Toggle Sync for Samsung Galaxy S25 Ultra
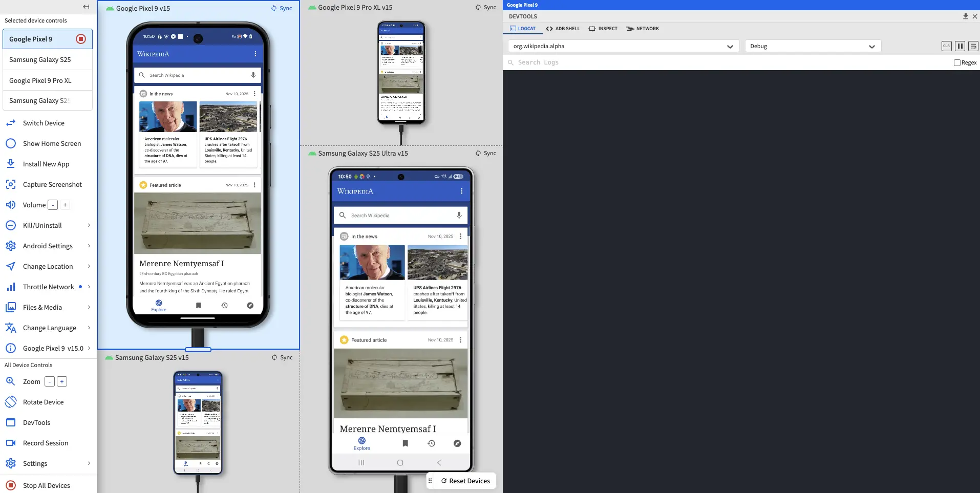The width and height of the screenshot is (980, 493). pos(485,153)
